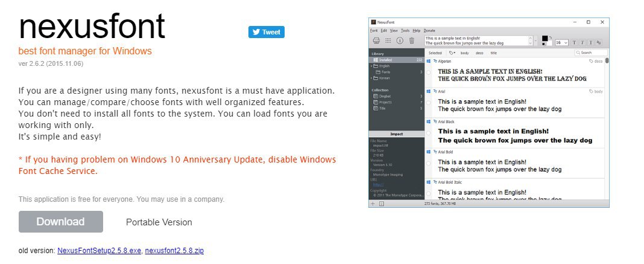This screenshot has width=644, height=264.
Task: Open the Edit menu
Action: point(384,30)
